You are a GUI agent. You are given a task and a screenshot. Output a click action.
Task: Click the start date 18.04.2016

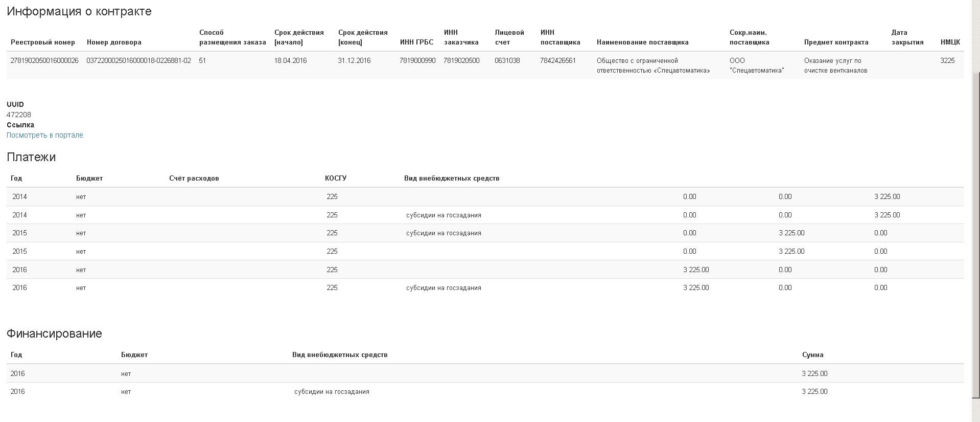pos(290,60)
